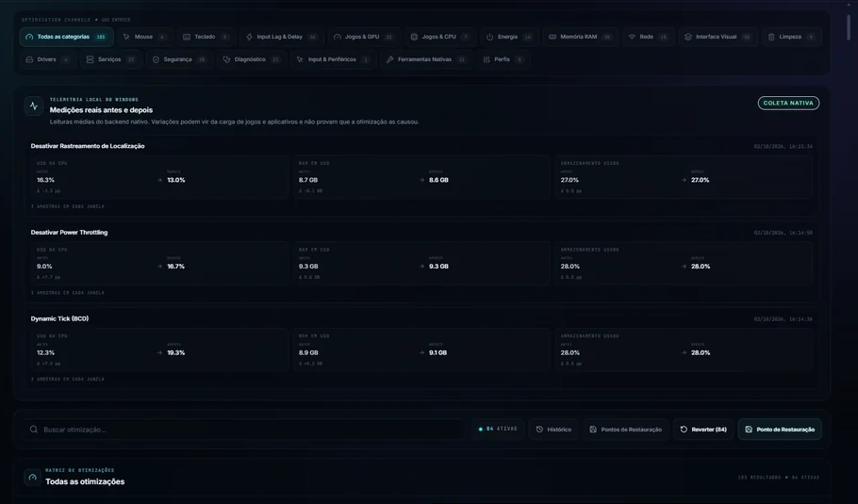Click the keyboard icon on the Teclado tab
Screen dimensions: 858x504
click(187, 37)
